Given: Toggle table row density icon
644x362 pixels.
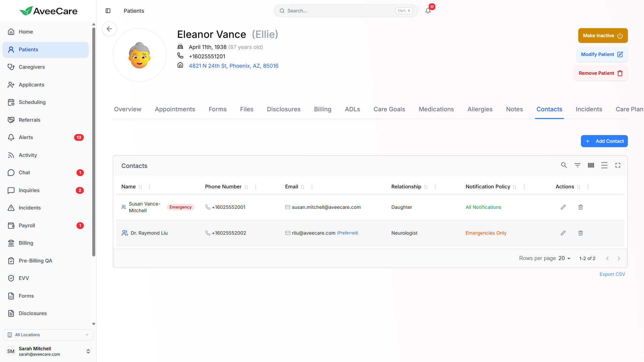Looking at the screenshot, I should click(x=604, y=165).
